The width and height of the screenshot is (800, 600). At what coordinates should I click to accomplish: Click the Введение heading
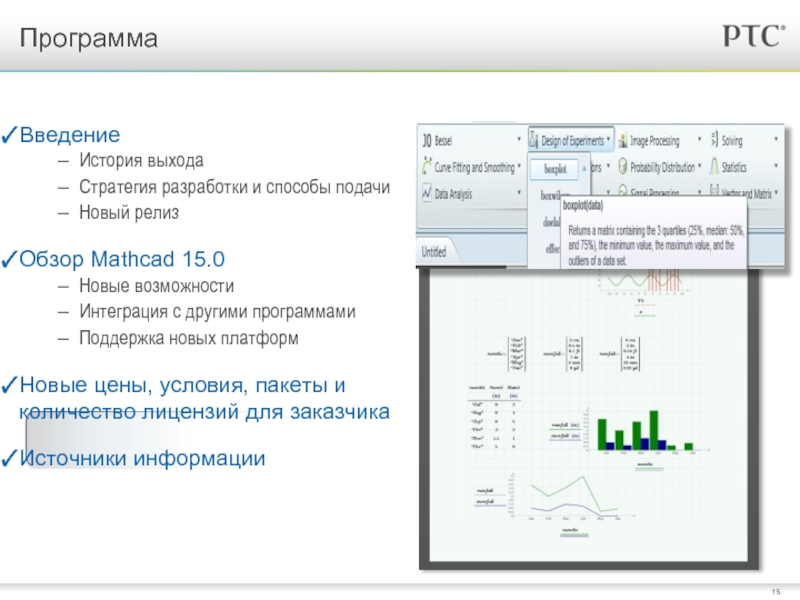[x=70, y=135]
